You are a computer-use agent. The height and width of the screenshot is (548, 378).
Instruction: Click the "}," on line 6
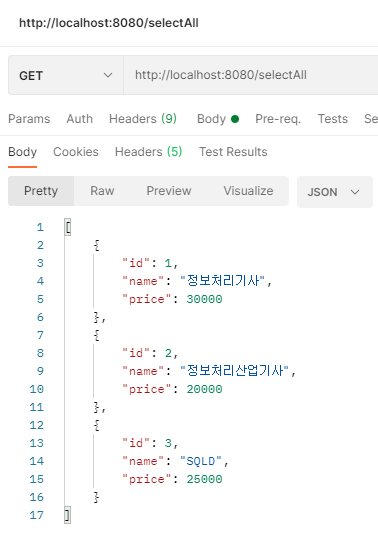point(100,317)
